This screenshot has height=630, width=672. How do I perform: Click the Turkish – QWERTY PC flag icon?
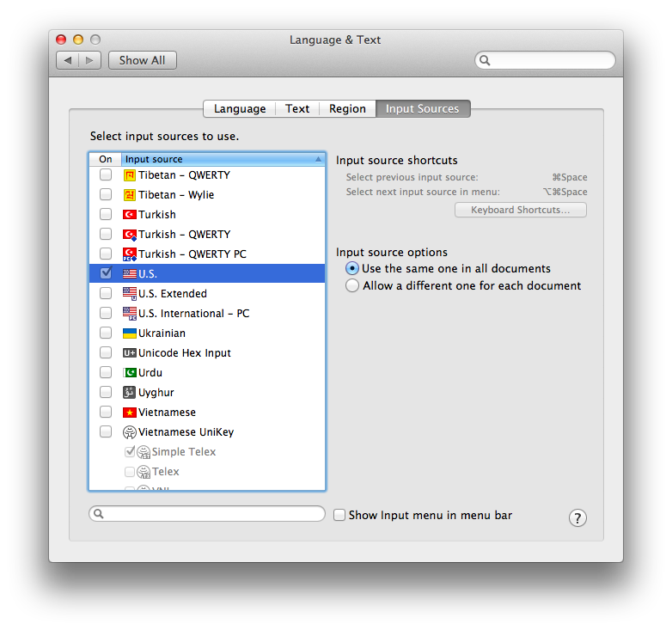pos(130,254)
